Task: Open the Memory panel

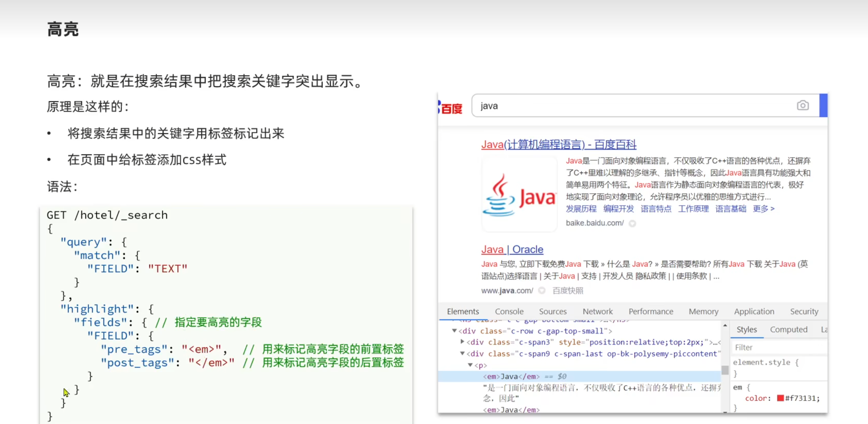Action: point(704,311)
